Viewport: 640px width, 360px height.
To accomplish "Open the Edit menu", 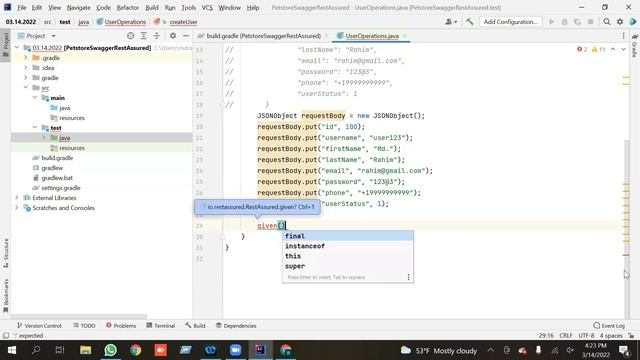I will (x=37, y=7).
